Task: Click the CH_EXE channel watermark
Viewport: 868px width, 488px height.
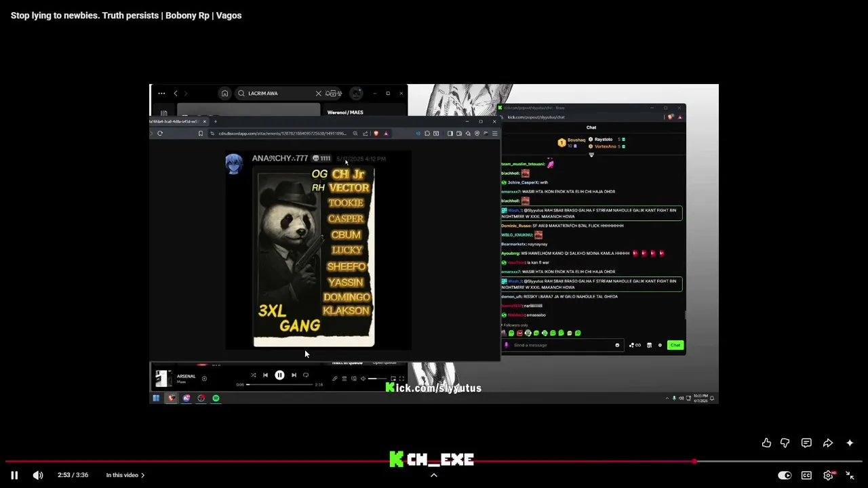Action: (432, 460)
